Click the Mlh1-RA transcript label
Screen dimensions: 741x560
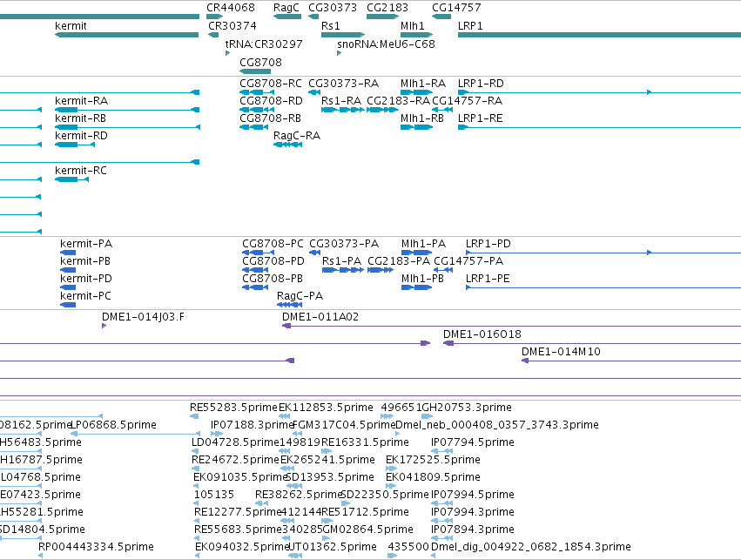(x=423, y=84)
